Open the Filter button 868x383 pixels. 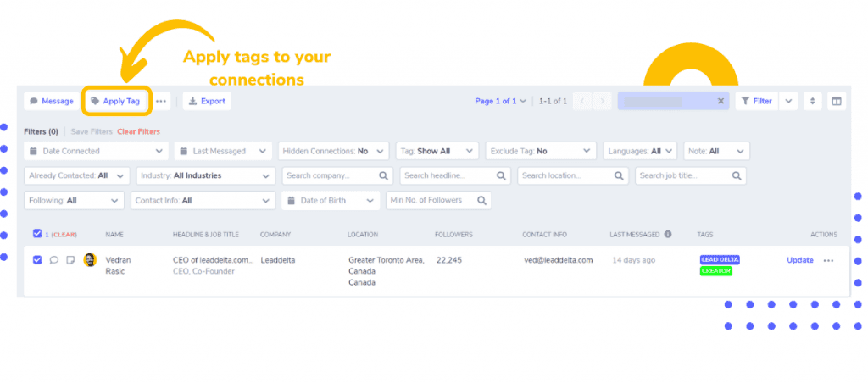(x=757, y=102)
